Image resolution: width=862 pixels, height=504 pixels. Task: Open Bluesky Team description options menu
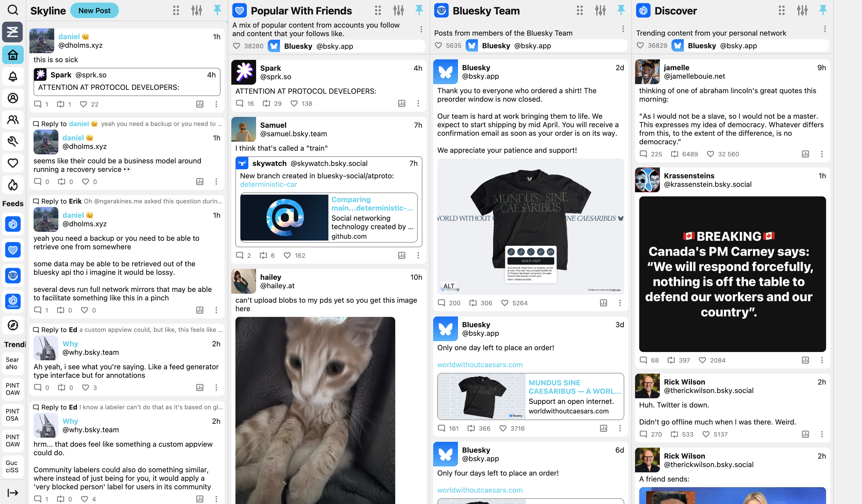(623, 29)
